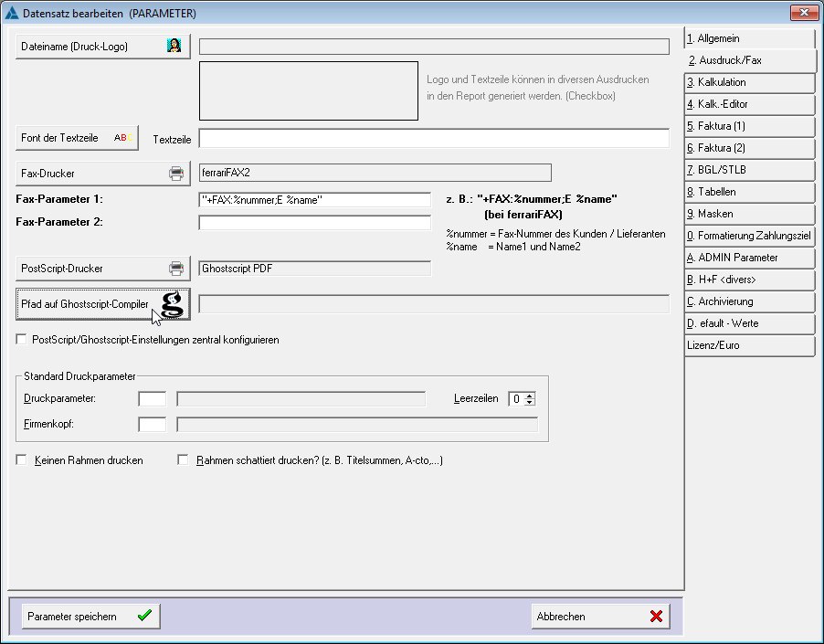Open the 3. Kalkulation tab
Viewport: 824px width, 644px height.
point(749,82)
